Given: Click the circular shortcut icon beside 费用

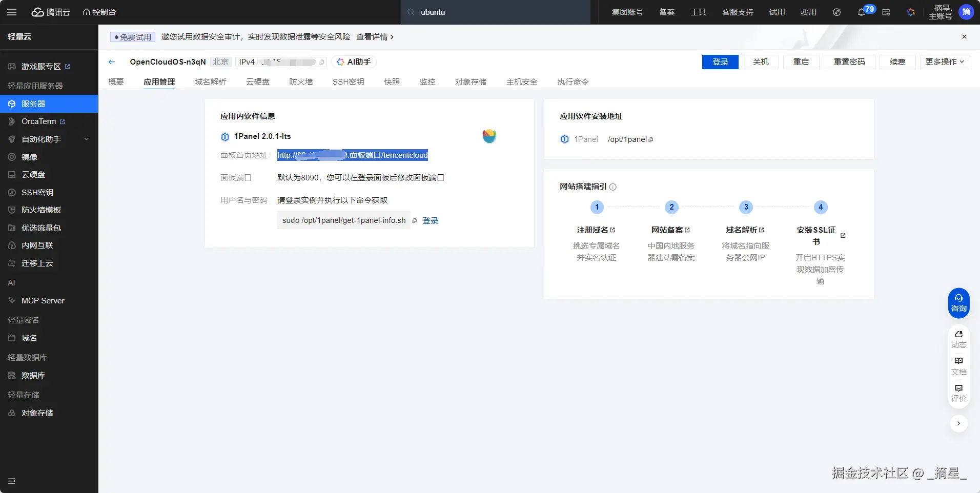Looking at the screenshot, I should [837, 12].
